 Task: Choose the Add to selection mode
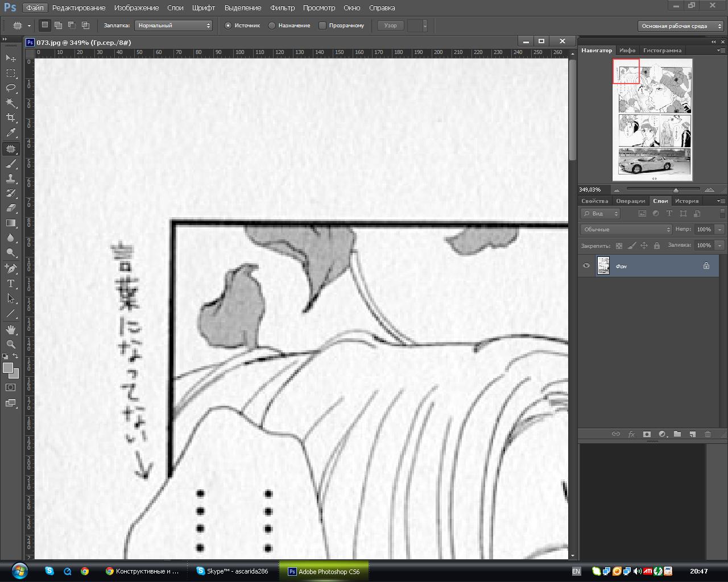58,26
